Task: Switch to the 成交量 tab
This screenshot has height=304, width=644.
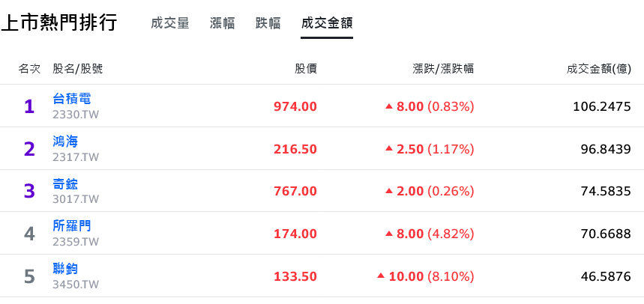Action: (x=169, y=23)
